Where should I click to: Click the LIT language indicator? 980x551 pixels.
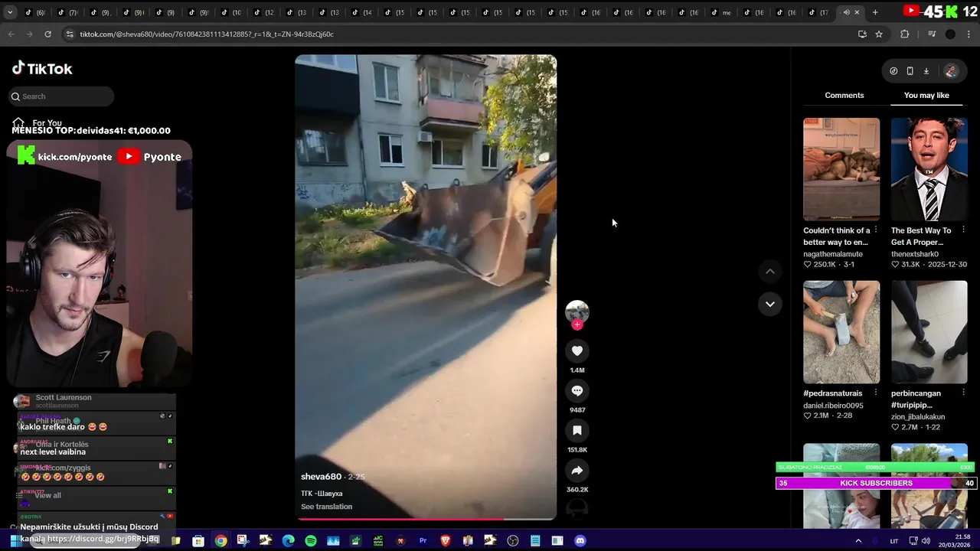[x=893, y=541]
